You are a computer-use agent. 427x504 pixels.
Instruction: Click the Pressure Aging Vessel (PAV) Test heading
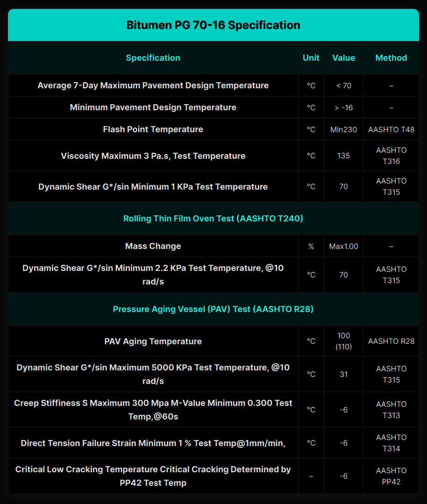click(213, 309)
